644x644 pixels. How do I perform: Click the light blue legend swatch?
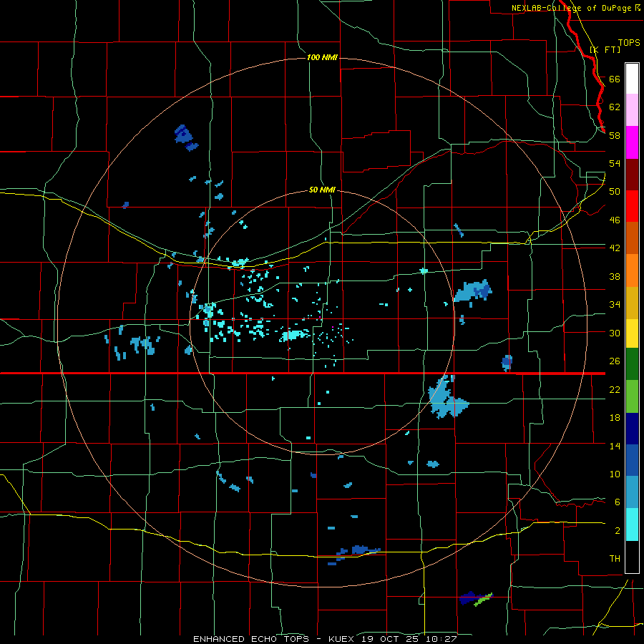(632, 492)
